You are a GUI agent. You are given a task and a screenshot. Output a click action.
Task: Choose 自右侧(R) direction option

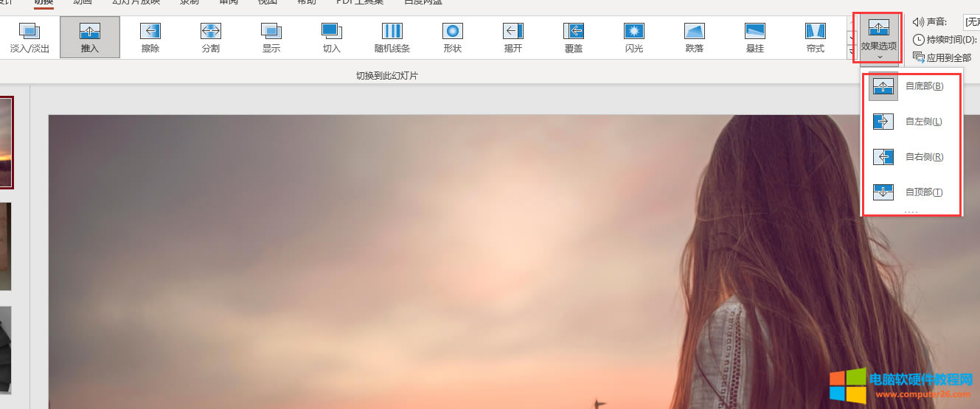pos(911,157)
